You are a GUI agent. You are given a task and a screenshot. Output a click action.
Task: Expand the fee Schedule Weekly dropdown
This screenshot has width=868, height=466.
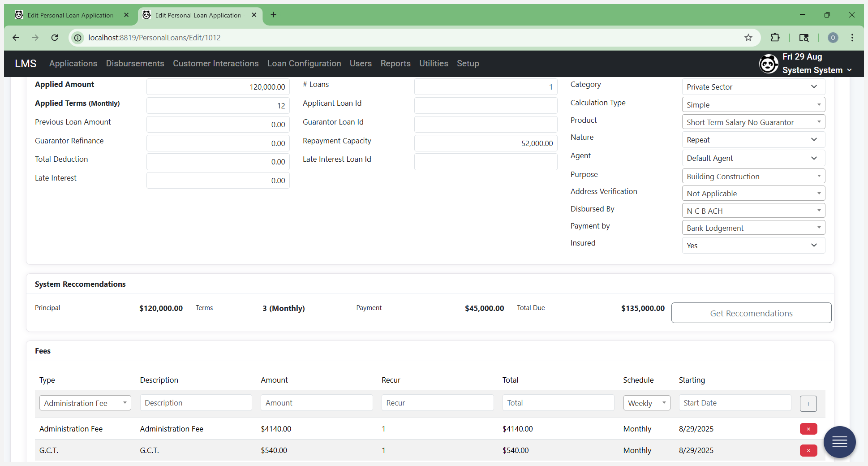point(646,403)
